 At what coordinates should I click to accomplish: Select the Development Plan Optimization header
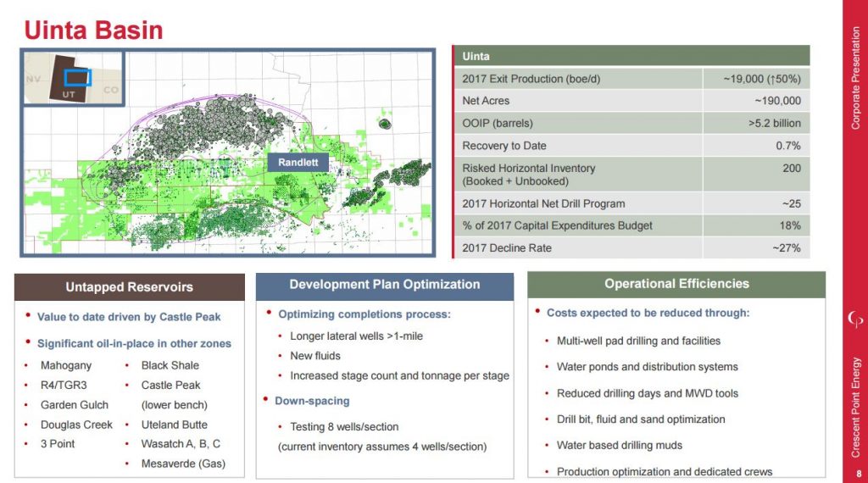click(384, 285)
